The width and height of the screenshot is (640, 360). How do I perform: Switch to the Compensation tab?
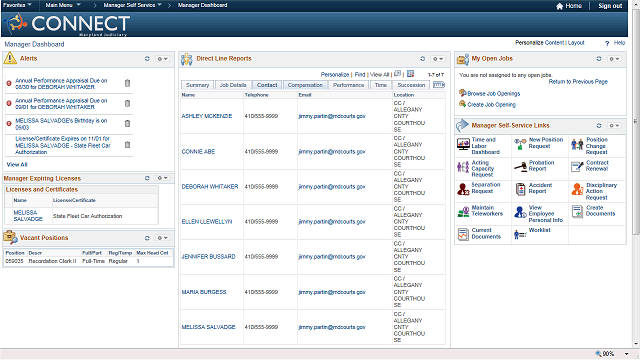[305, 85]
